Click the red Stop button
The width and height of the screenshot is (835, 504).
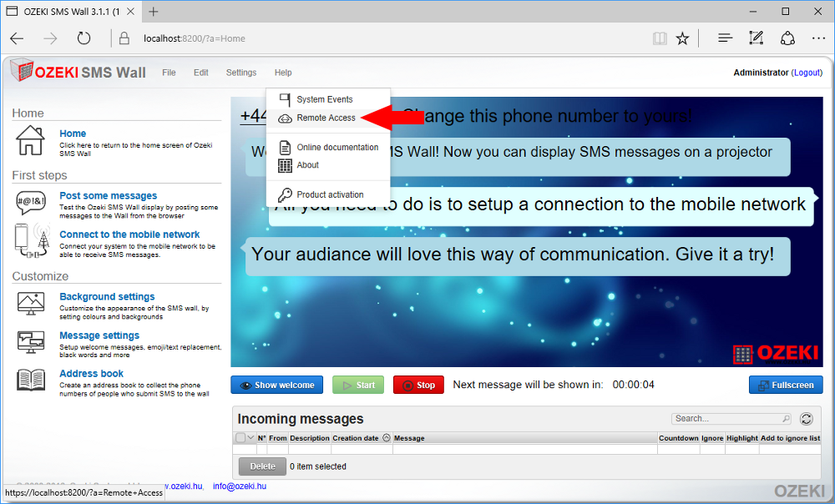(418, 385)
